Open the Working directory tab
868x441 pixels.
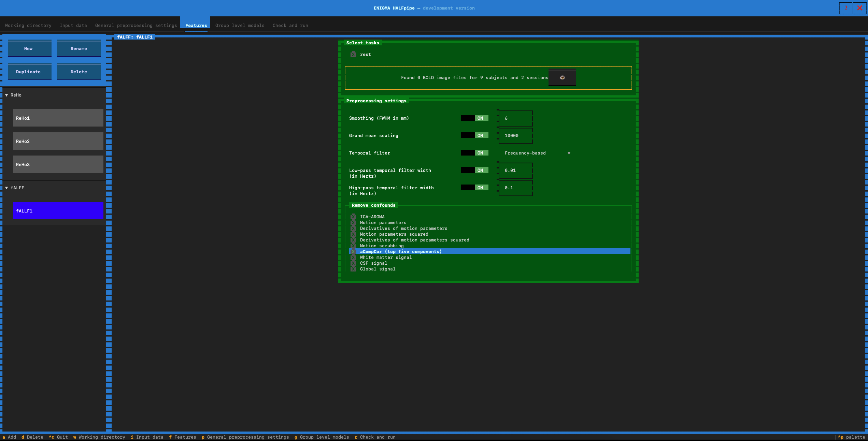point(28,25)
